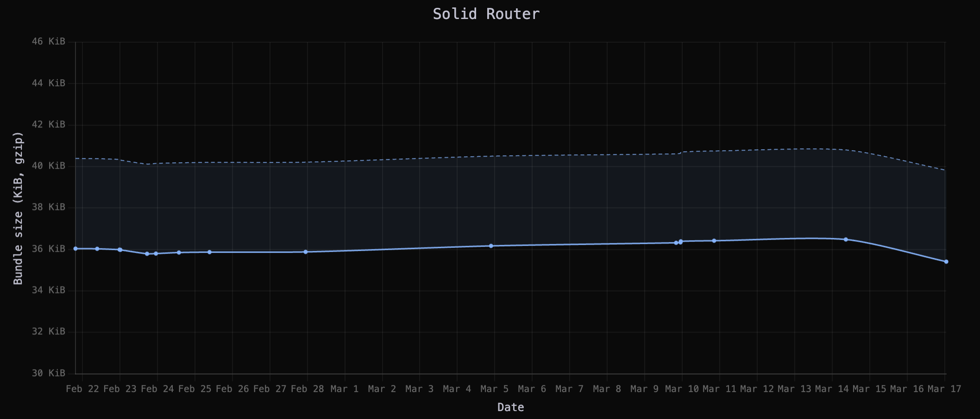Click the data point between Mar 14 and Mar 15

click(846, 240)
